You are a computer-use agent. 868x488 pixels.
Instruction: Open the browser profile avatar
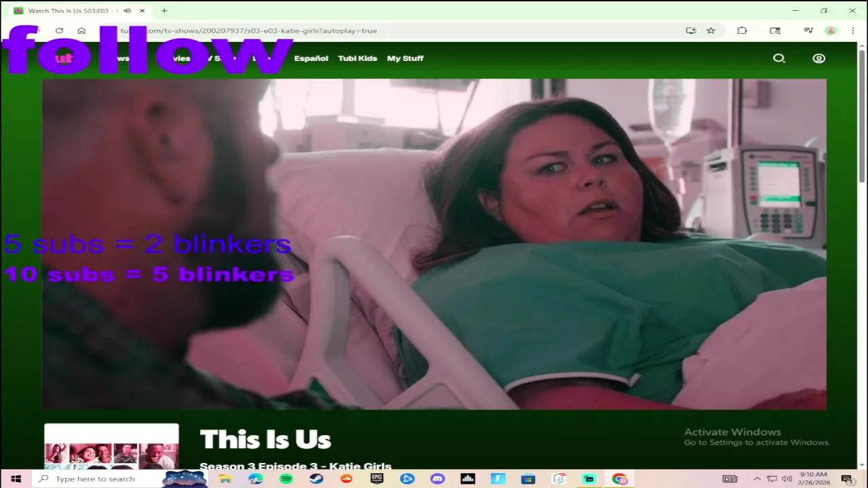(831, 30)
